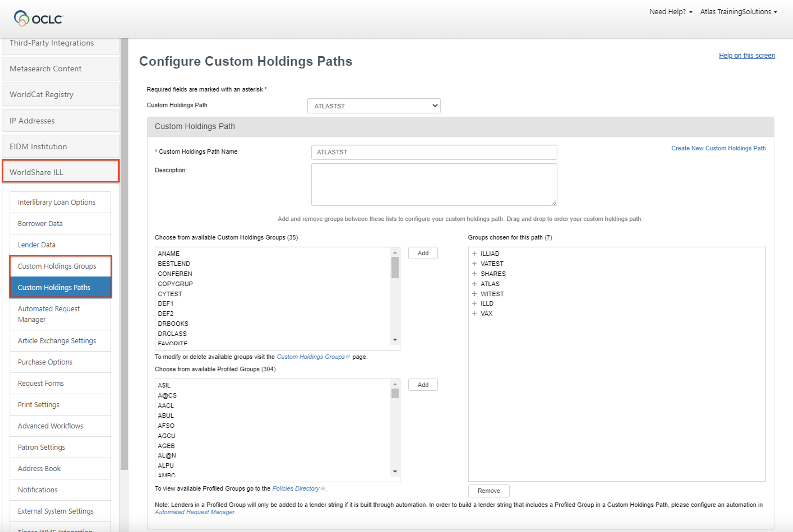Open Create New Custom Holdings Path
Screen dimensions: 793x532
(x=718, y=148)
